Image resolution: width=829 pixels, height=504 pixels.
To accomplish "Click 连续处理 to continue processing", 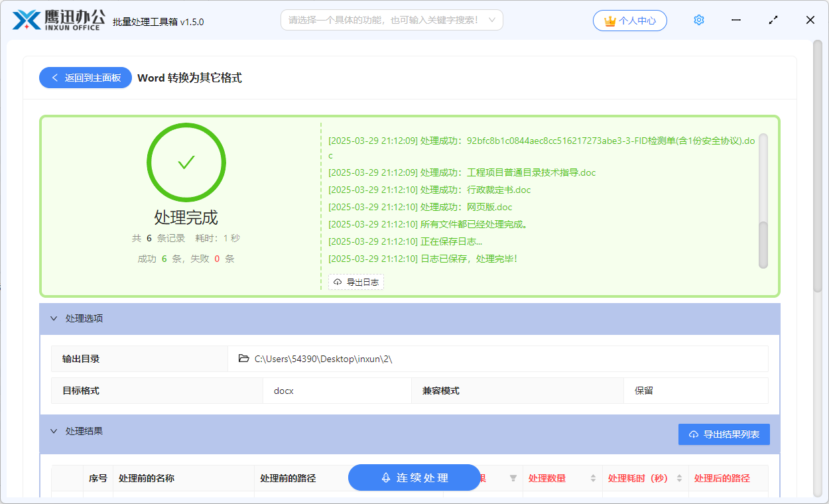I will [414, 477].
